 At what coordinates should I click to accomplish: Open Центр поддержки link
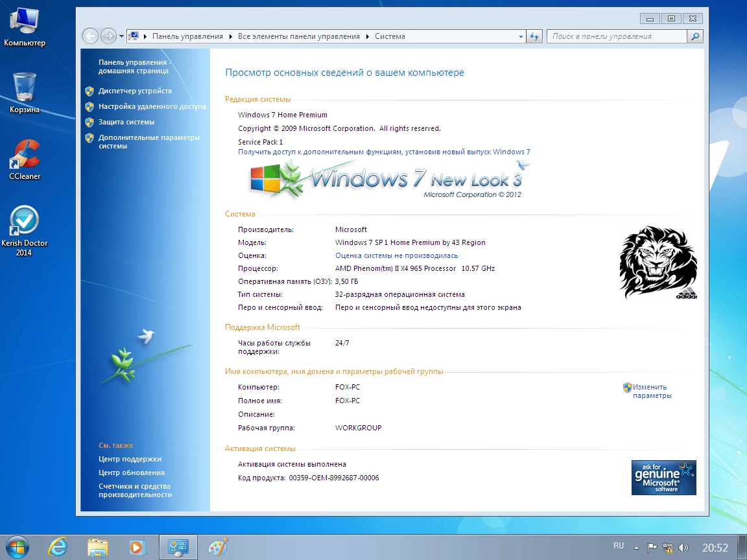pyautogui.click(x=130, y=460)
